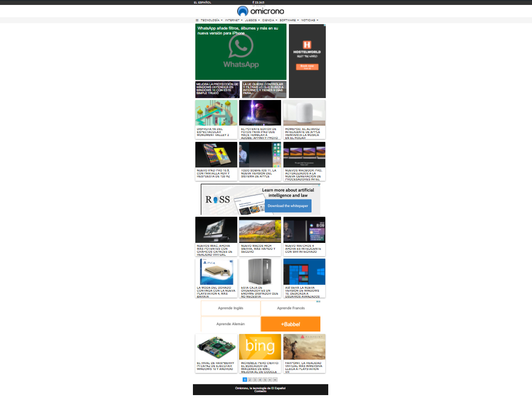The height and width of the screenshot is (402, 532).
Task: Go to page 5 in the pagination
Action: 265,380
